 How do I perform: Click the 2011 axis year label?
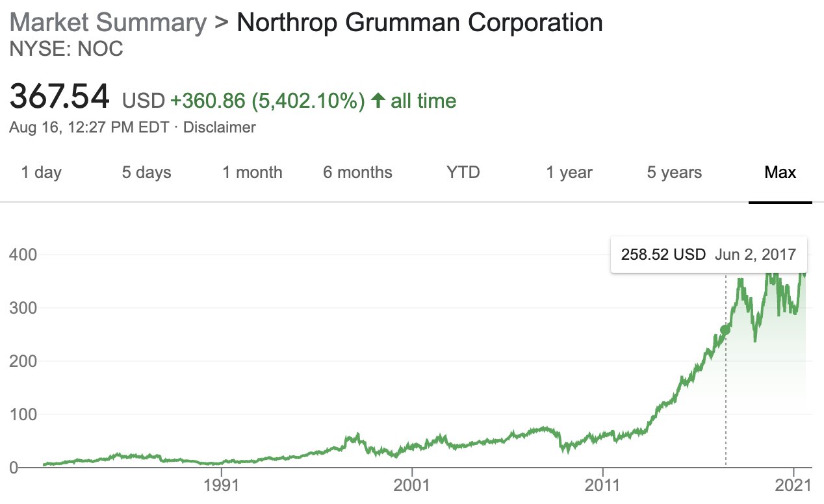pos(602,486)
